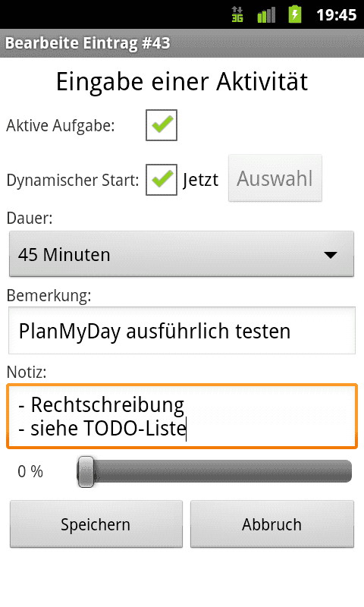Tap the battery charging icon
This screenshot has height=607, width=364.
(295, 14)
